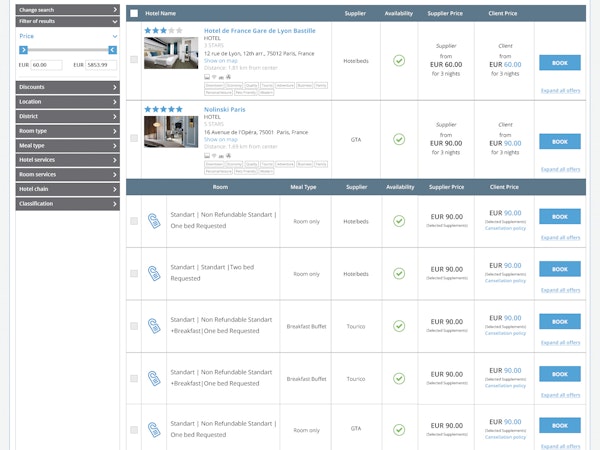The width and height of the screenshot is (600, 450).
Task: Check the Hotel de France Gare de Lyon row
Action: tap(134, 60)
